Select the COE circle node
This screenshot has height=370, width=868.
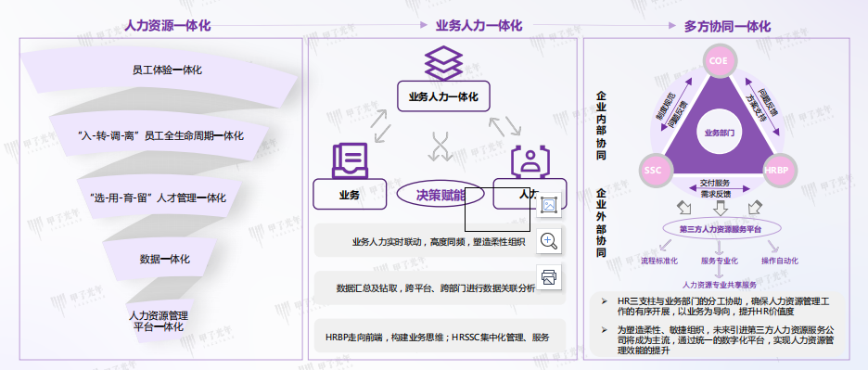pos(719,61)
